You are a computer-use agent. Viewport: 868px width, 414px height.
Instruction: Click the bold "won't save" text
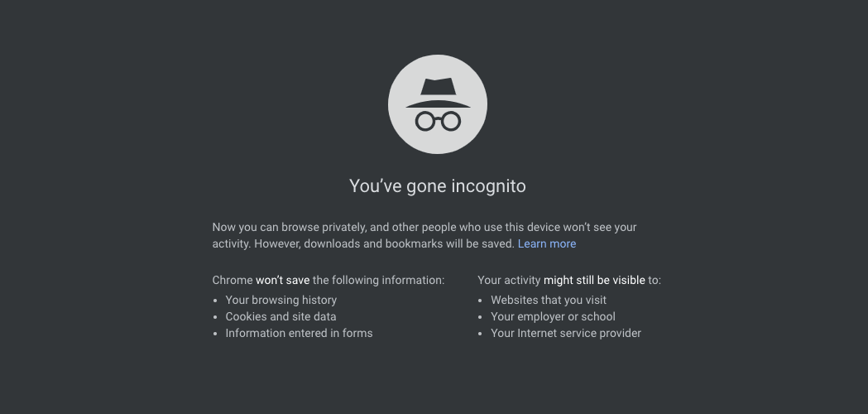282,281
